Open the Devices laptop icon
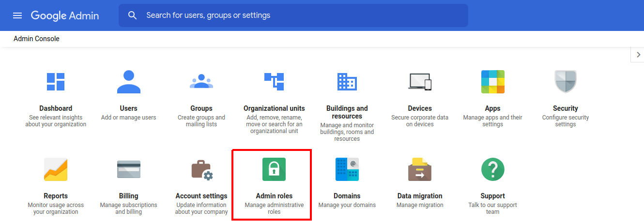 pyautogui.click(x=420, y=82)
